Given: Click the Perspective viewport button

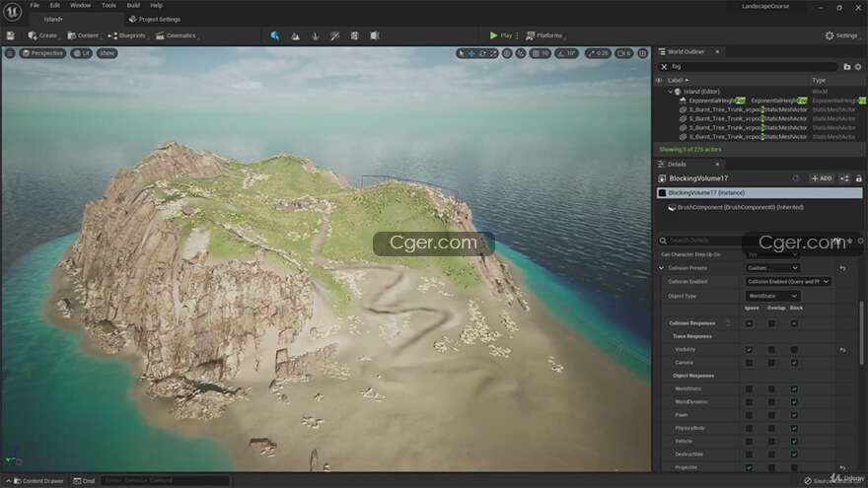Looking at the screenshot, I should (42, 53).
